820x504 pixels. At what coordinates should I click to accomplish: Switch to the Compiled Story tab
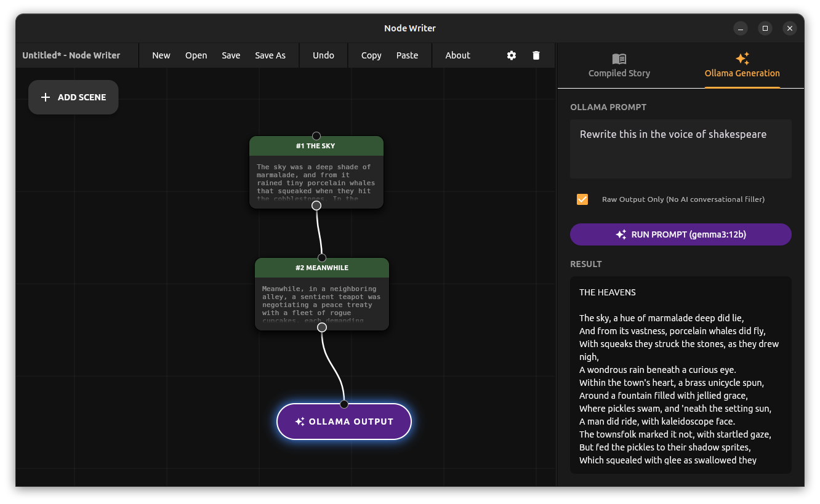coord(619,66)
